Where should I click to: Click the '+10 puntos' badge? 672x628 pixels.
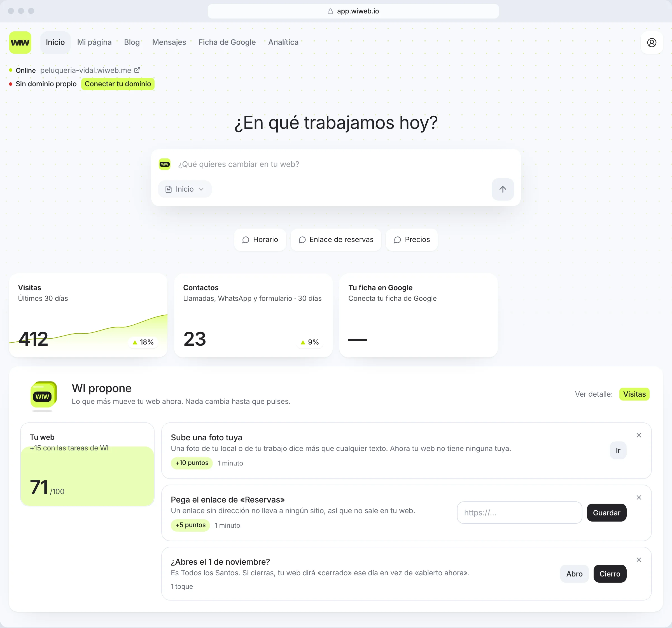pyautogui.click(x=192, y=463)
